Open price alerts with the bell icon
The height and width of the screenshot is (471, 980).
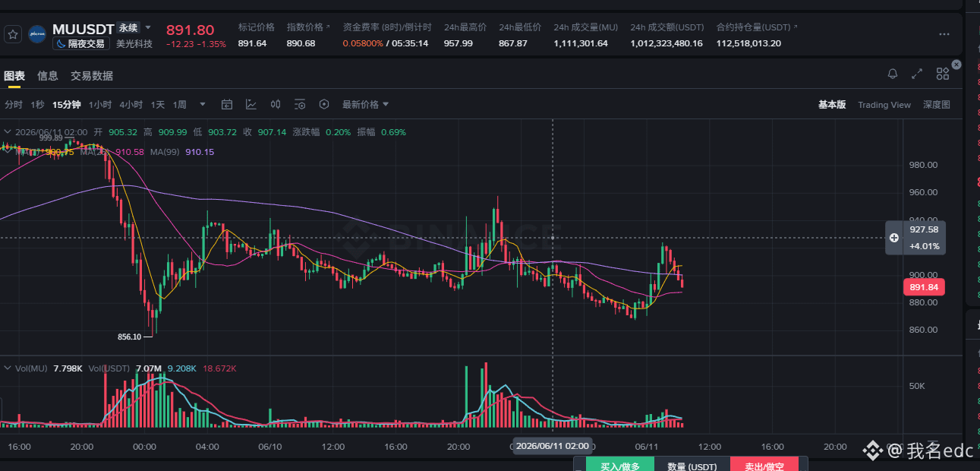pos(893,74)
